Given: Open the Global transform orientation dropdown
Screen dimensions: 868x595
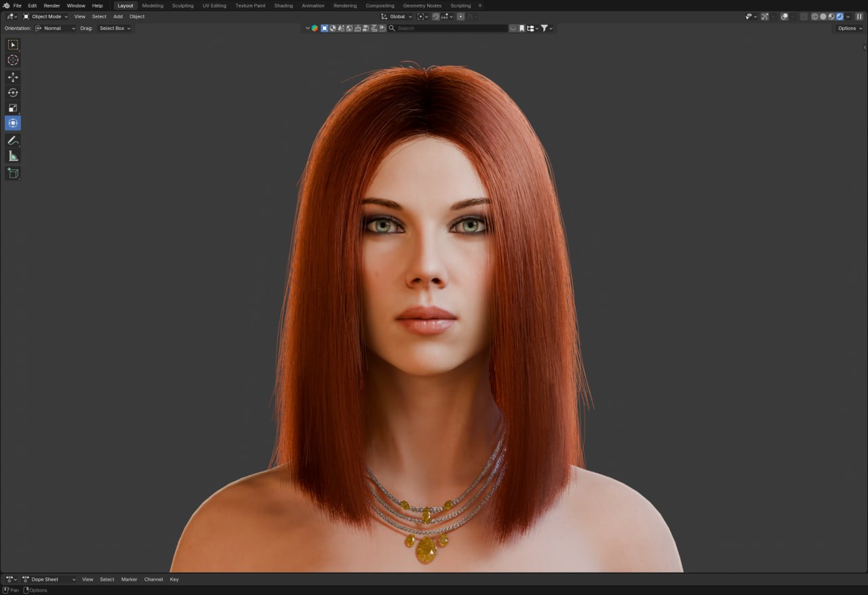Looking at the screenshot, I should point(399,16).
